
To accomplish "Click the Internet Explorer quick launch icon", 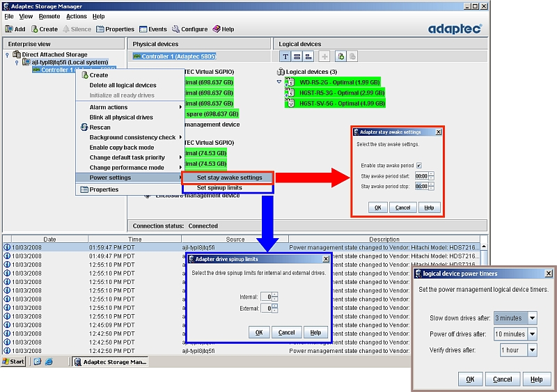I will (49, 362).
